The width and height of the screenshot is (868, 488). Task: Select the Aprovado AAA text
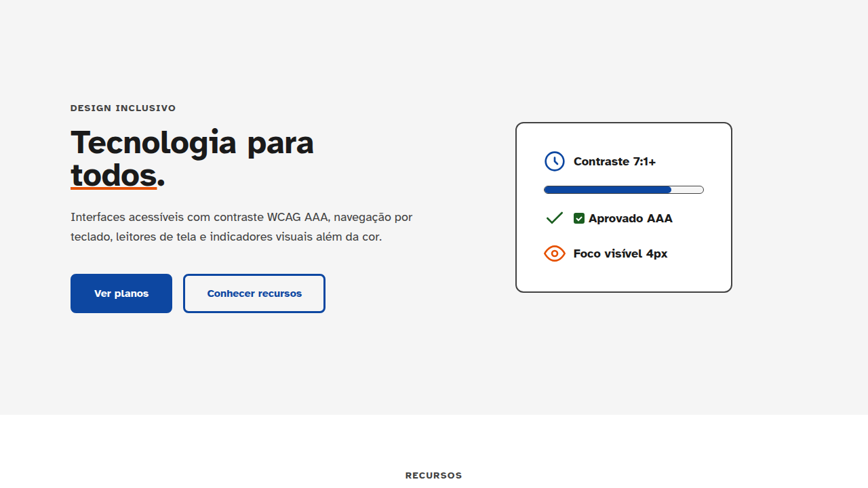coord(631,218)
